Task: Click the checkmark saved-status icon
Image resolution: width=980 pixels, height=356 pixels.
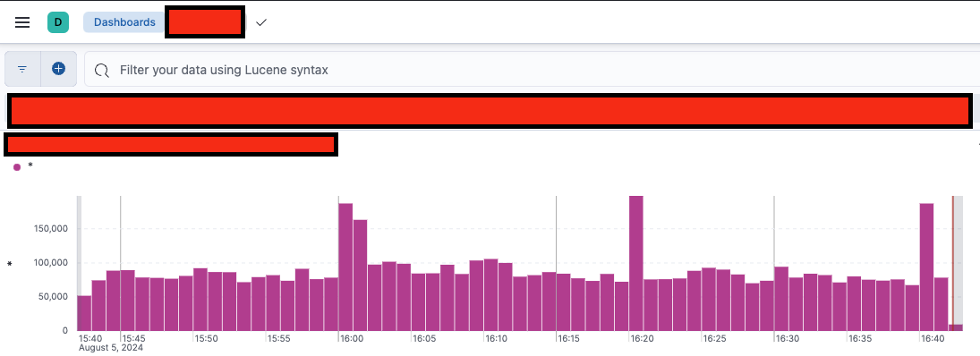Action: [261, 22]
